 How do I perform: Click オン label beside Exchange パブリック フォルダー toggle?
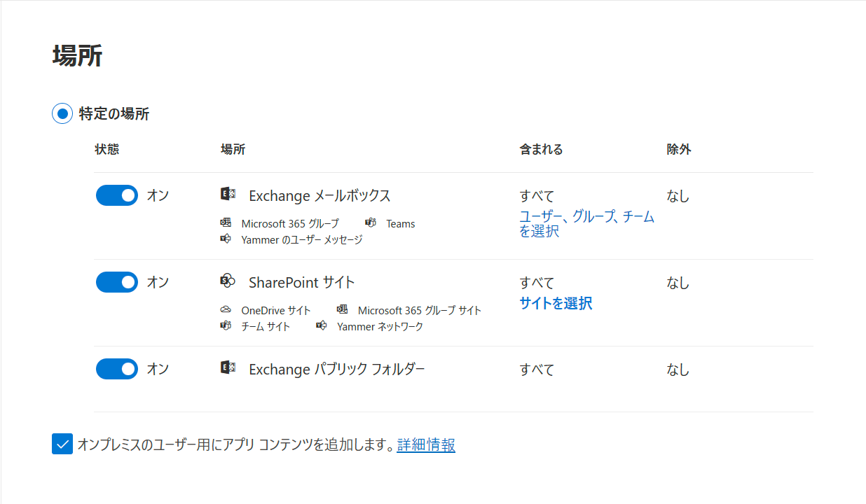(158, 369)
